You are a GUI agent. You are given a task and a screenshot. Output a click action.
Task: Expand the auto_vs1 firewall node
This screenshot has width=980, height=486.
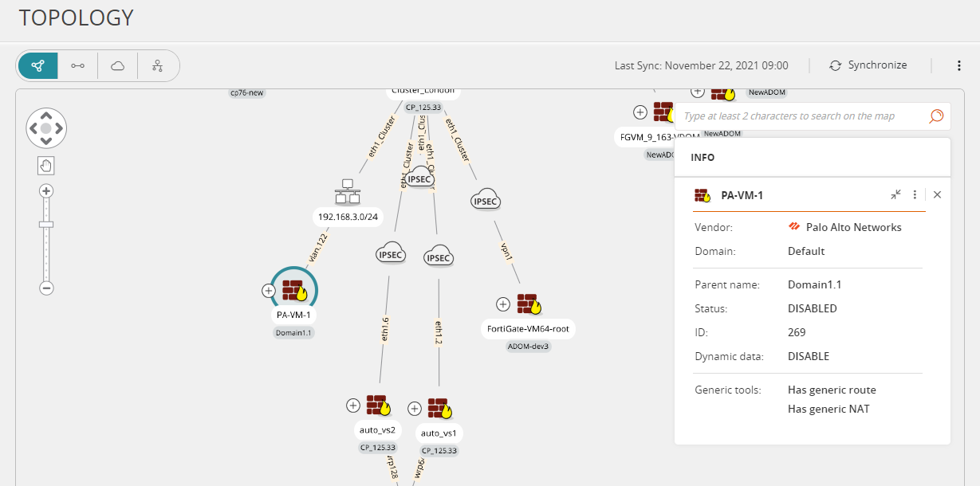pyautogui.click(x=415, y=409)
